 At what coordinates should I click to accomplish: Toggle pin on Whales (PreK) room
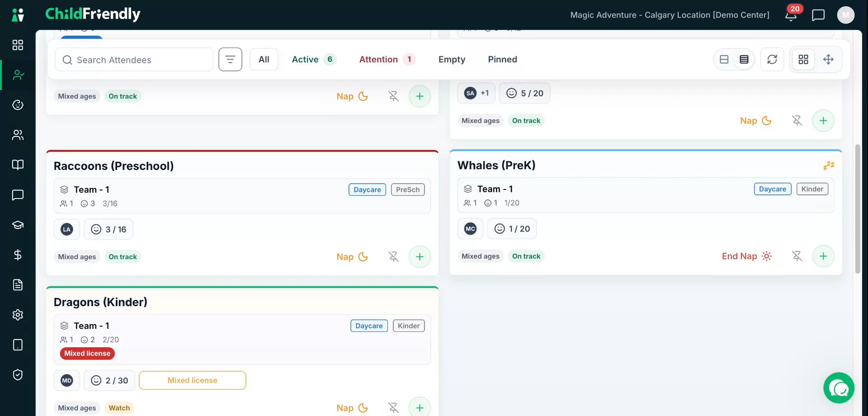(x=797, y=256)
